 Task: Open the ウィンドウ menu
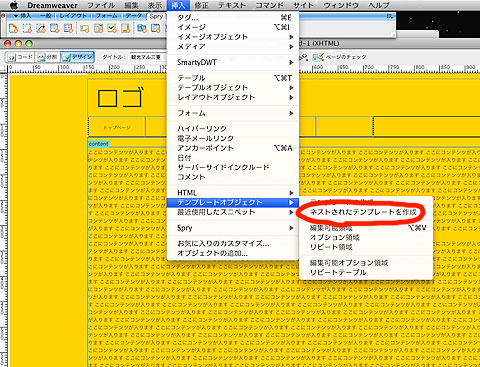point(341,5)
